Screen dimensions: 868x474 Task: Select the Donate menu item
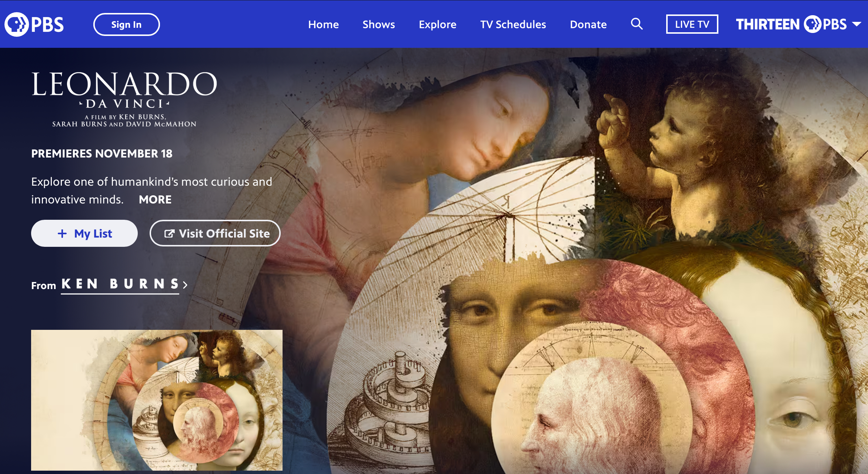[x=588, y=24]
